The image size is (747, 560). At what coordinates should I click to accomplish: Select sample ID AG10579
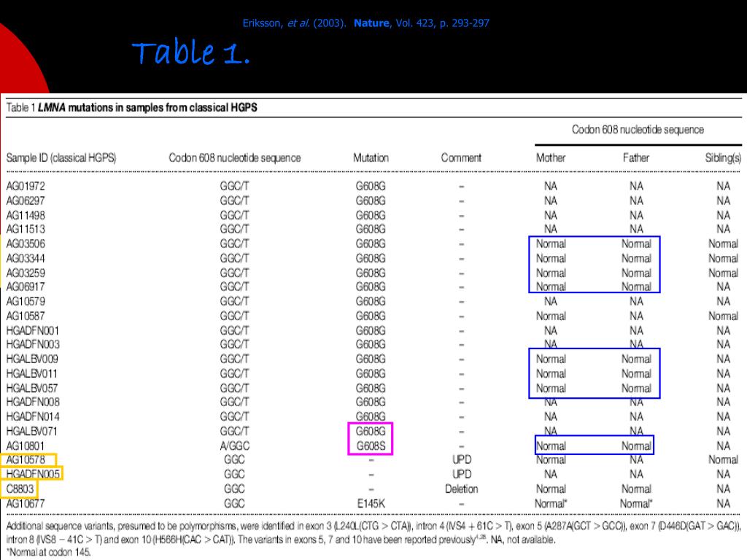[x=26, y=301]
